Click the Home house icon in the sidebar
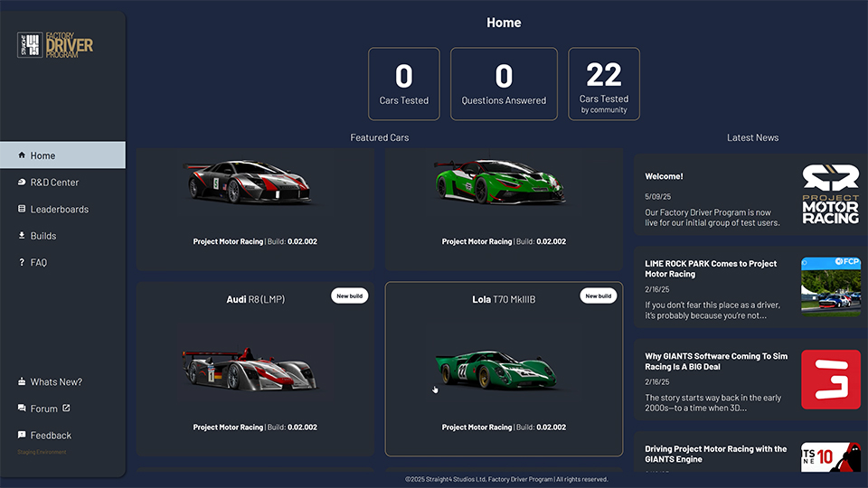 pos(22,155)
